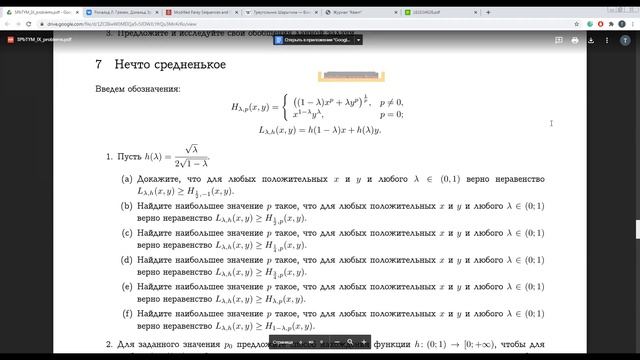Expand the Open with dropdown arrow

(358, 40)
